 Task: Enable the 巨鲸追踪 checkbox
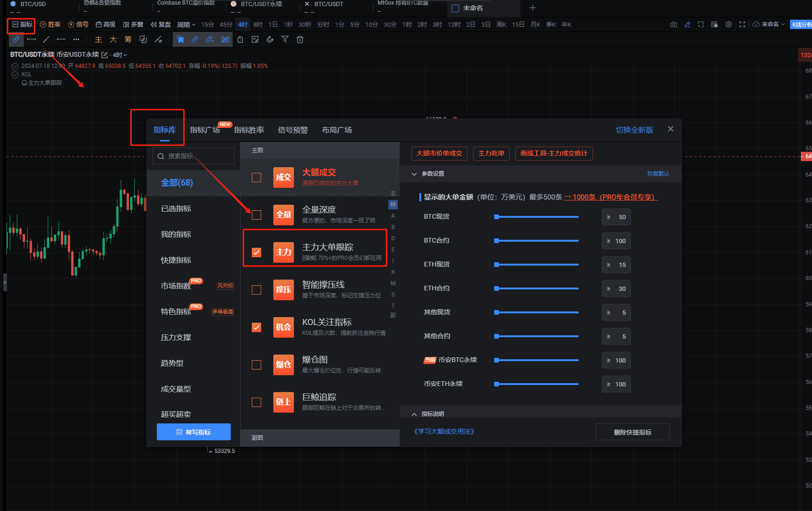click(x=256, y=402)
